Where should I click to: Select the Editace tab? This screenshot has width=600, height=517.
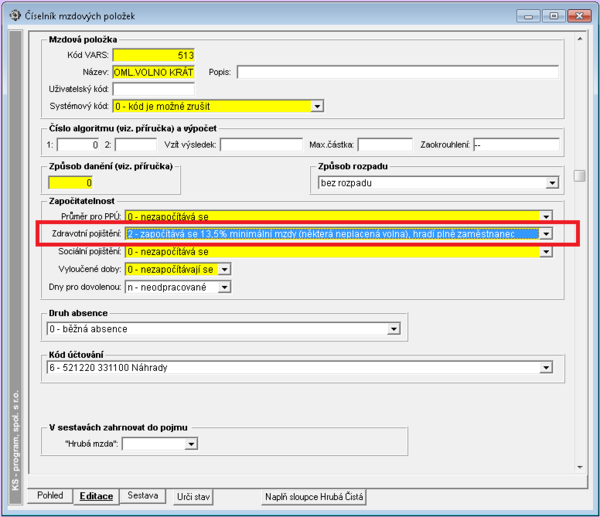coord(96,496)
